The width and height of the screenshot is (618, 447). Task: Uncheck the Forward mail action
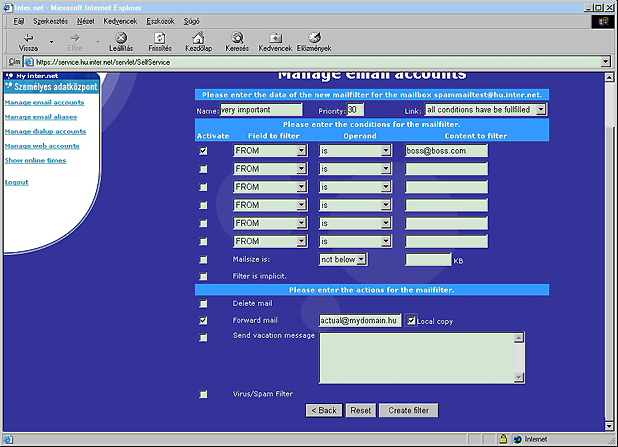(203, 320)
